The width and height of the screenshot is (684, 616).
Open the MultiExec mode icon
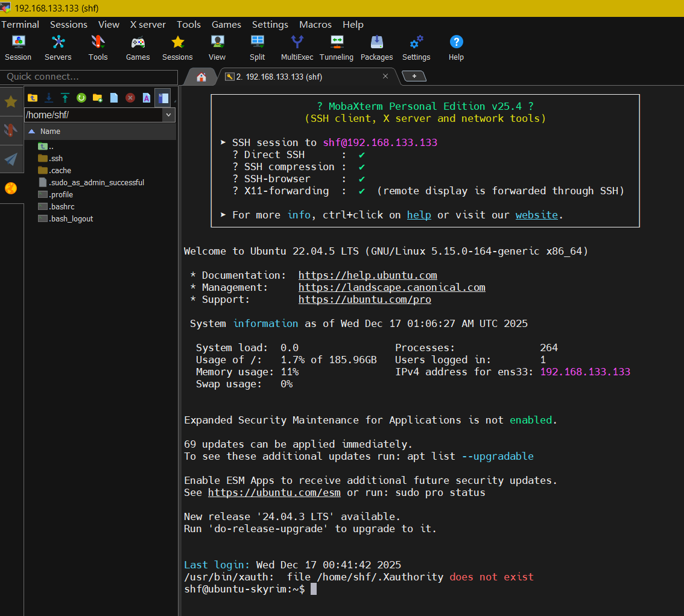(x=297, y=48)
